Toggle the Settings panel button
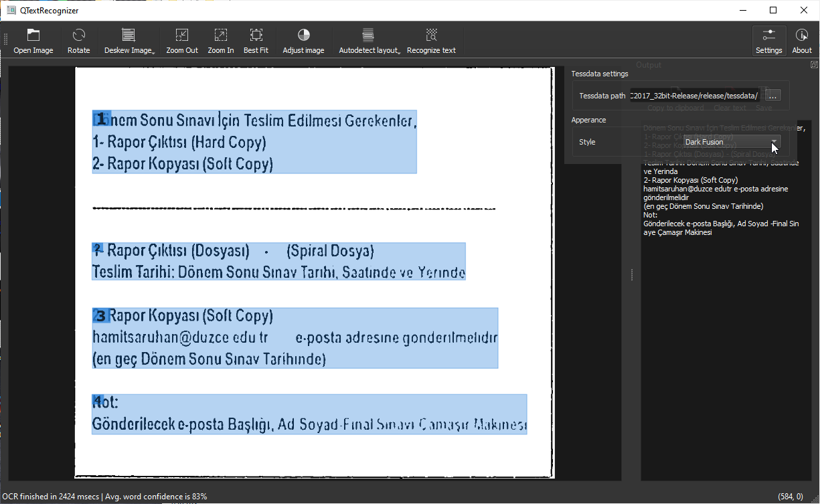Image resolution: width=820 pixels, height=504 pixels. click(769, 41)
